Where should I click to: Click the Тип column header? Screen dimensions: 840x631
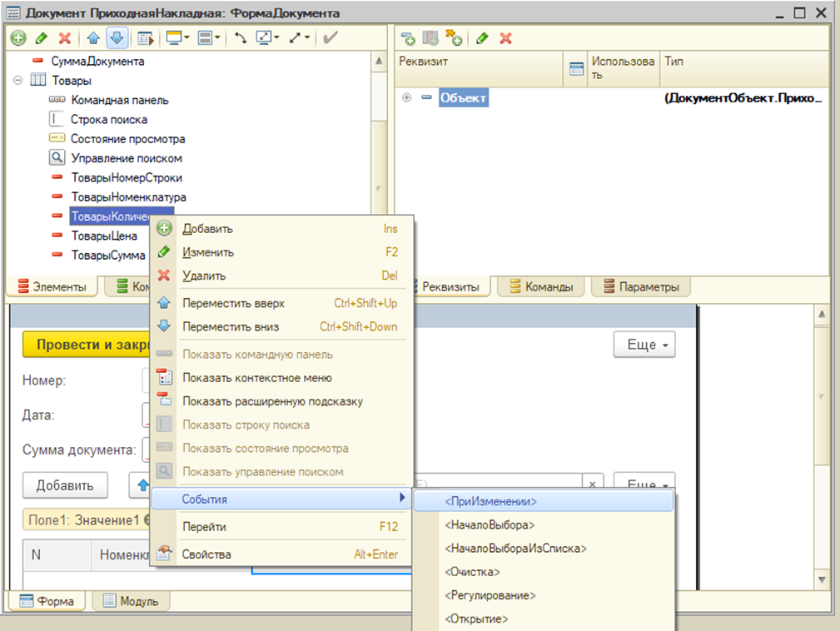(x=744, y=68)
